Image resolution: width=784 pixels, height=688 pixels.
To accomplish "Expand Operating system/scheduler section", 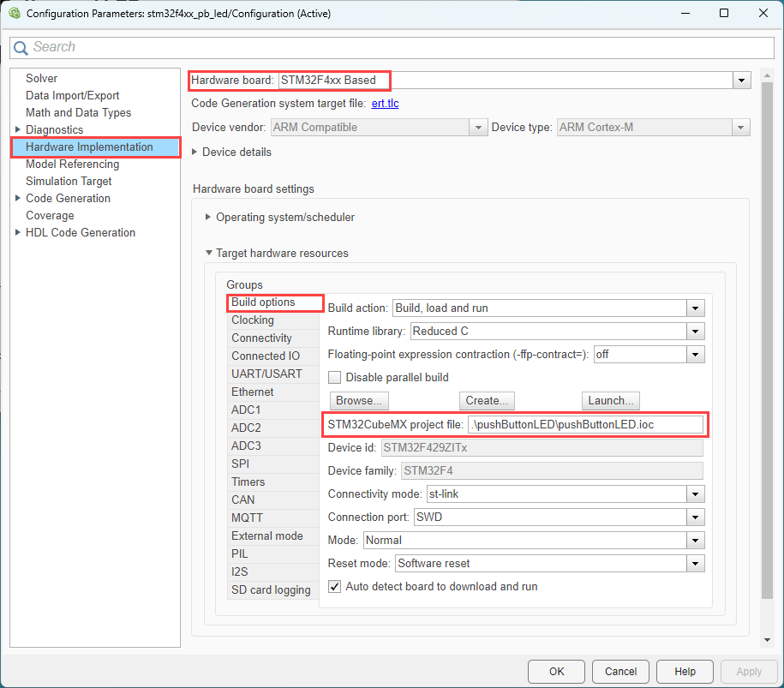I will [x=208, y=218].
